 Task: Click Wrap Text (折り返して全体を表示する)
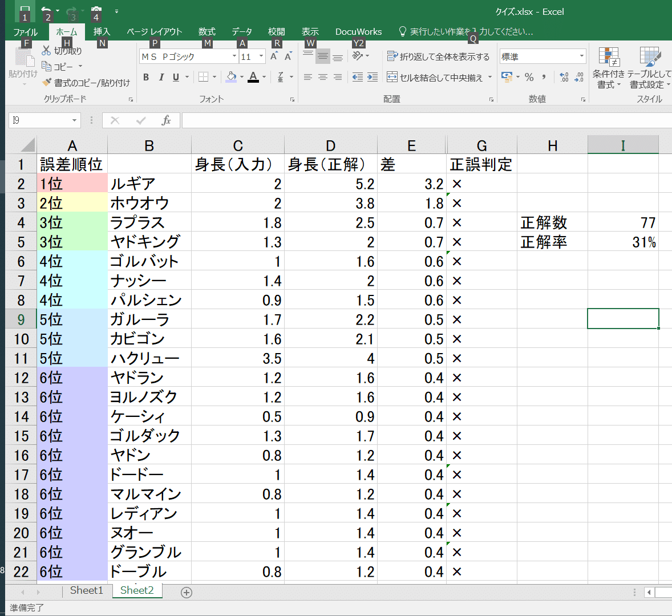[438, 56]
